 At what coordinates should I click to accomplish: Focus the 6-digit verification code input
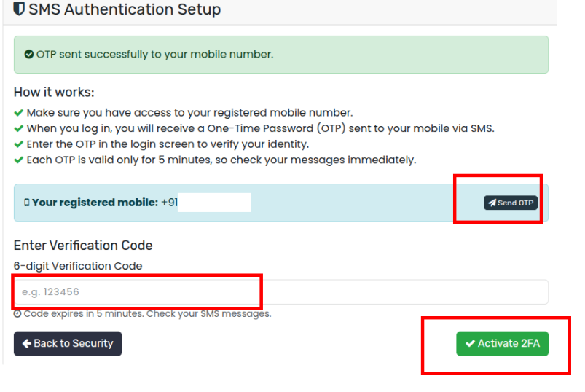tap(280, 292)
